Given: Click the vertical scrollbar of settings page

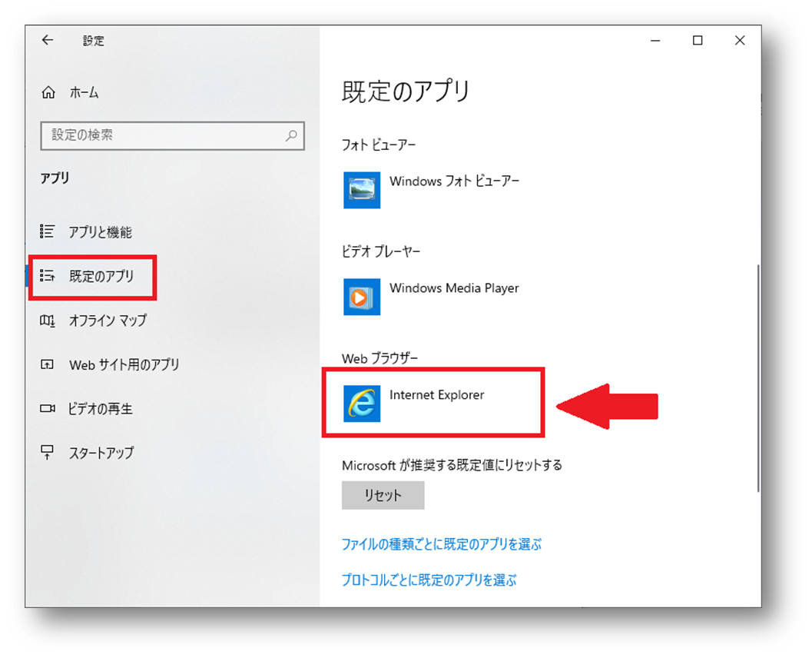Looking at the screenshot, I should [x=758, y=378].
